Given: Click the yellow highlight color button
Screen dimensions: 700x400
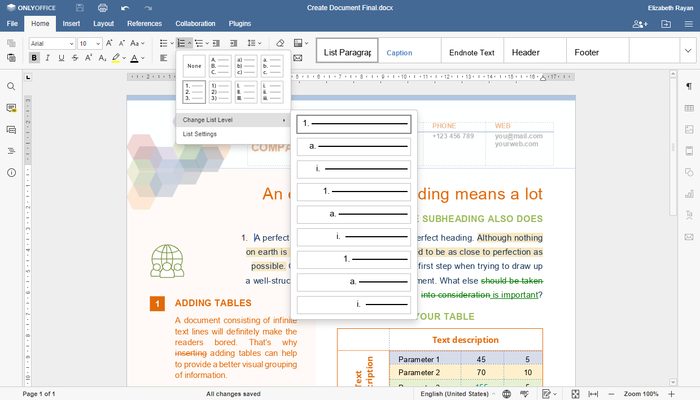Looking at the screenshot, I should click(115, 58).
